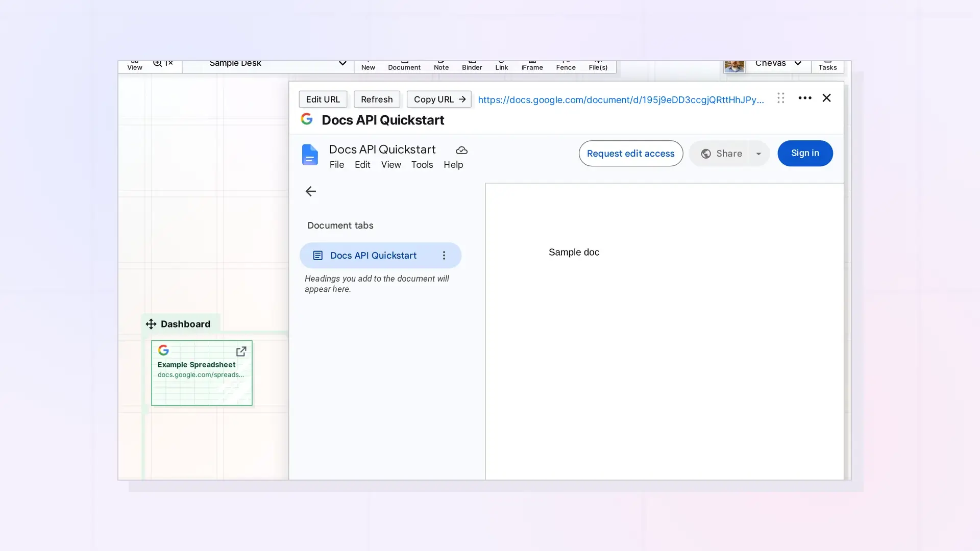Screen dimensions: 980x551
Task: Refresh the embedded iFrame page
Action: [377, 99]
